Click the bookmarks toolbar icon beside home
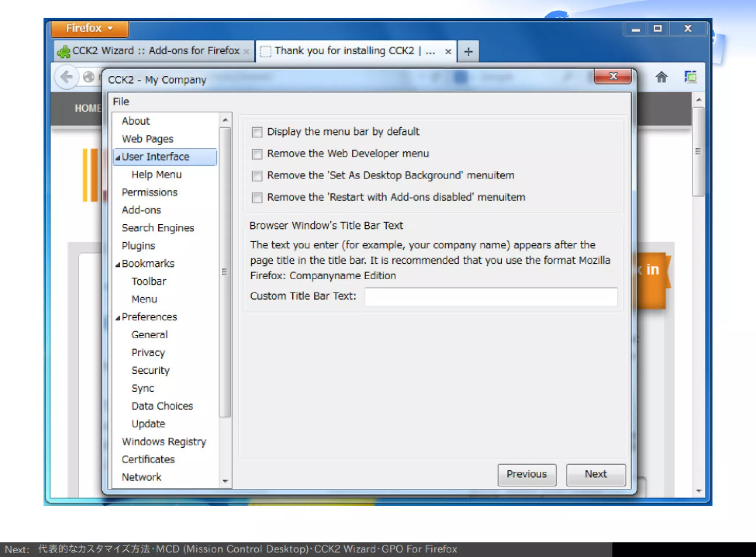Image resolution: width=756 pixels, height=557 pixels. (690, 77)
